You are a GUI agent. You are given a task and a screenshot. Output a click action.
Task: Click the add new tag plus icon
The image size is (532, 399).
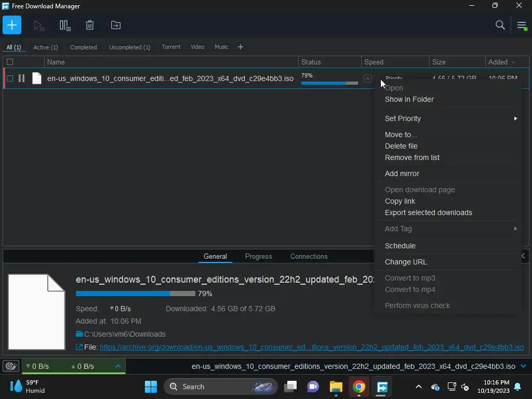tap(240, 47)
